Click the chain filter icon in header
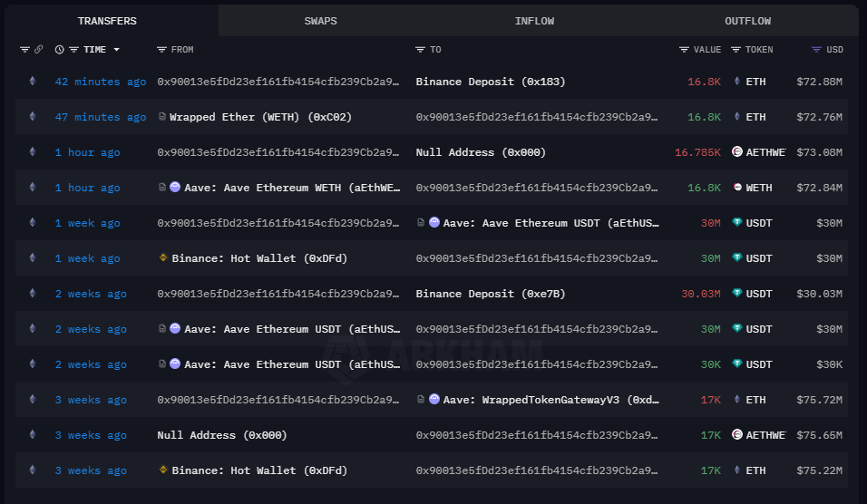Viewport: 867px width, 504px height. pos(24,50)
